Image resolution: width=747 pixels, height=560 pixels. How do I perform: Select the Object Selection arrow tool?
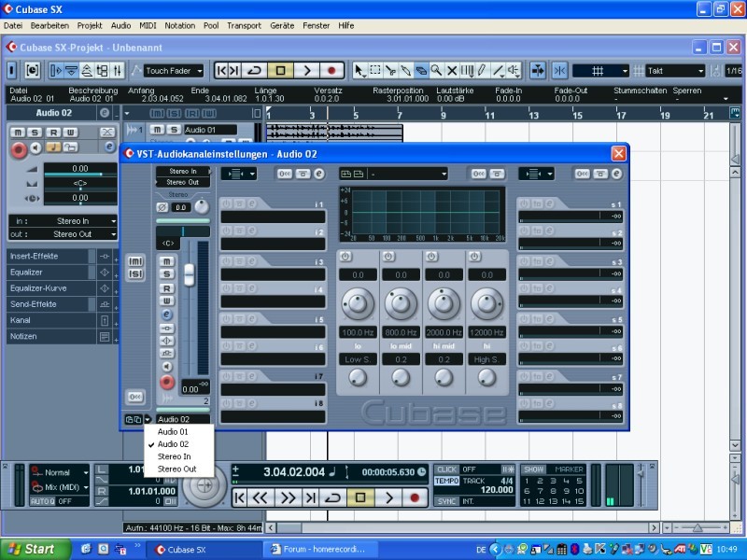(x=359, y=71)
